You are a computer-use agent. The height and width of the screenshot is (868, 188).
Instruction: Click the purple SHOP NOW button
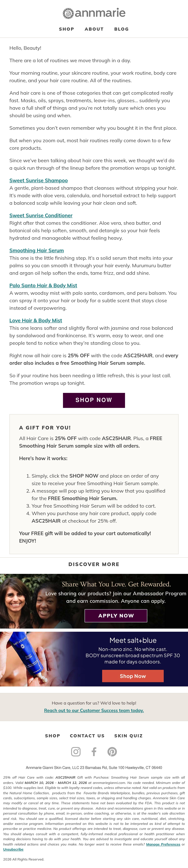tap(94, 400)
